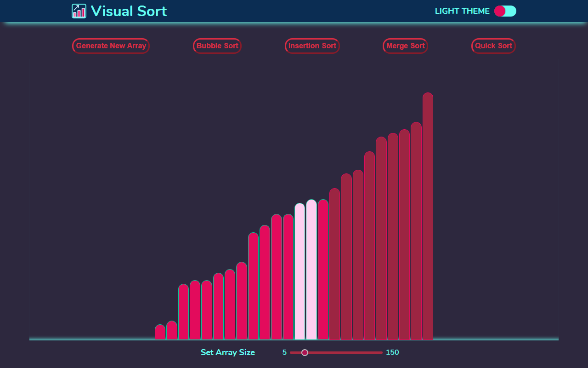Click Generate New Array button
Viewport: 588px width, 368px height.
coord(111,46)
